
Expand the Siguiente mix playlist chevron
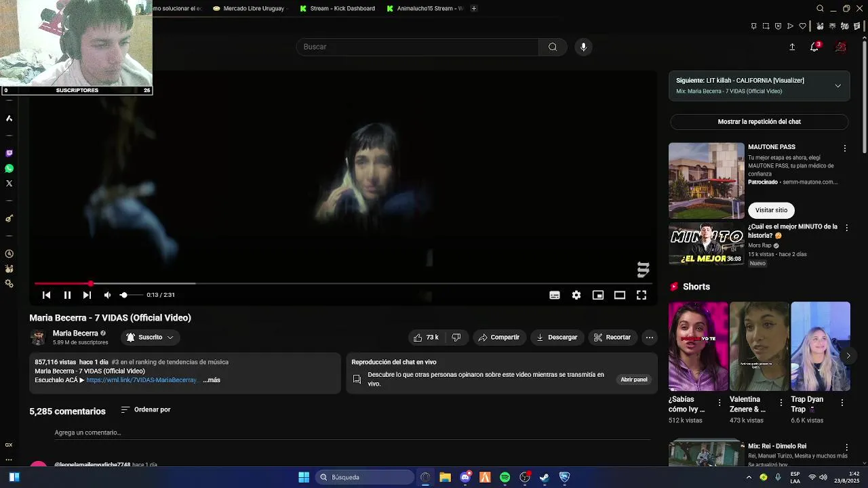[837, 86]
